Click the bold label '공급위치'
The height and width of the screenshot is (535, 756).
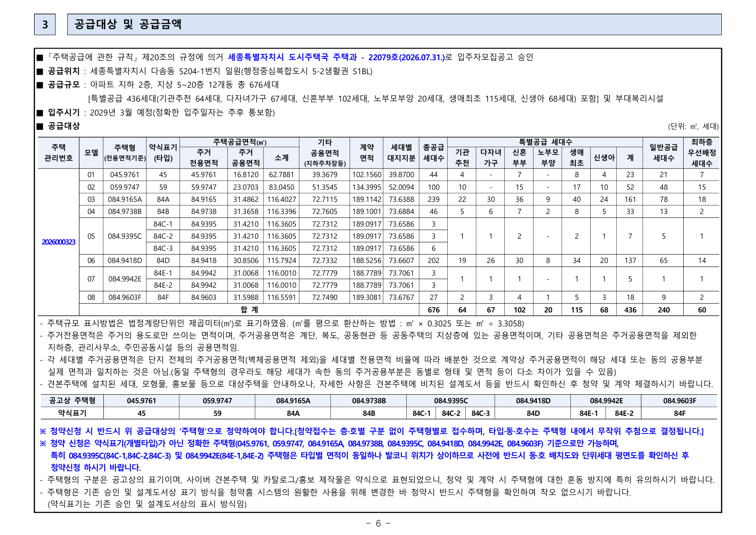(64, 71)
